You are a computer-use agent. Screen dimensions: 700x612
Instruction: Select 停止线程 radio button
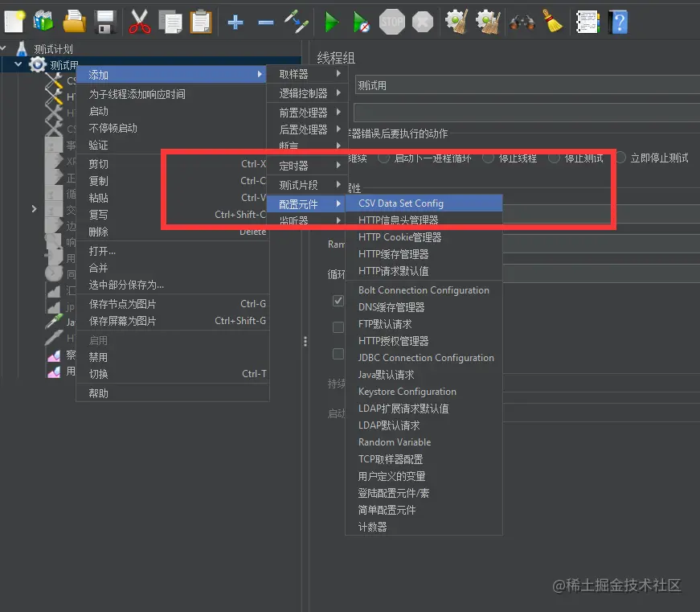click(x=488, y=158)
